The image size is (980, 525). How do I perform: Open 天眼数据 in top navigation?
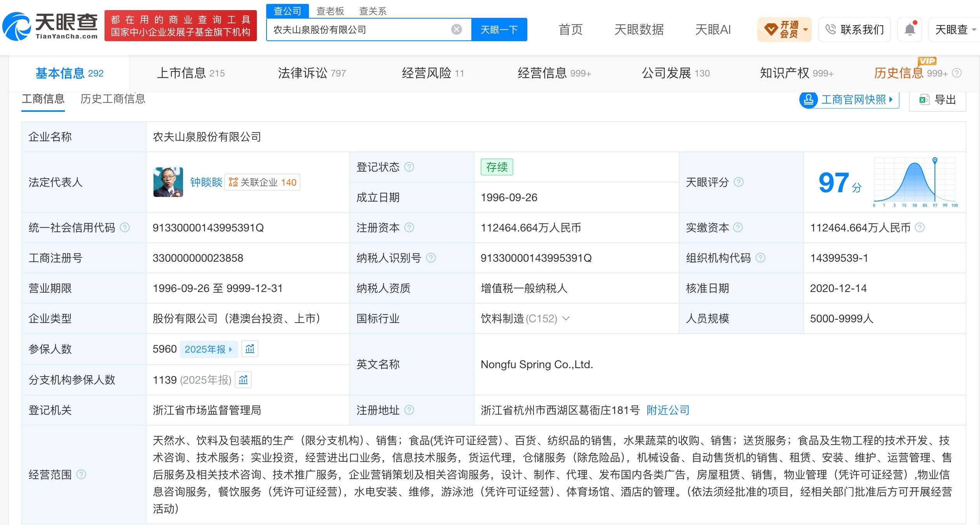pos(639,30)
